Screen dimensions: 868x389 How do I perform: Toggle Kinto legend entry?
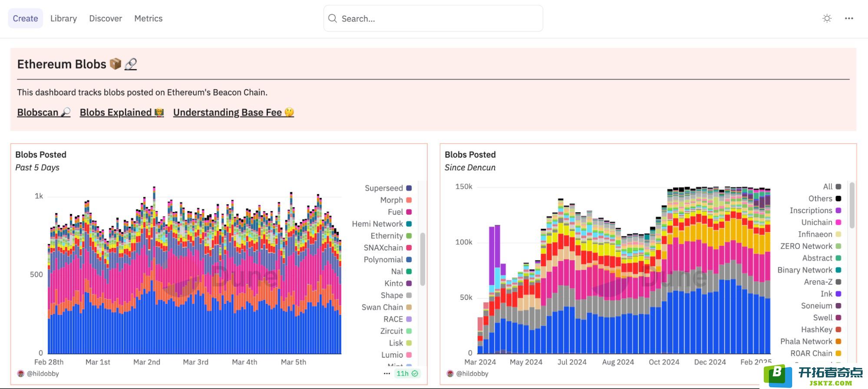pyautogui.click(x=398, y=283)
